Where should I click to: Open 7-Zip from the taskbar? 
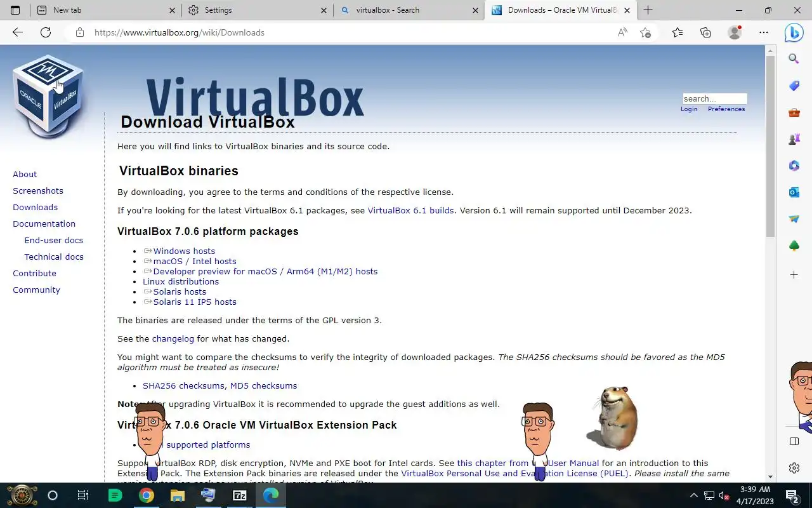coord(240,495)
